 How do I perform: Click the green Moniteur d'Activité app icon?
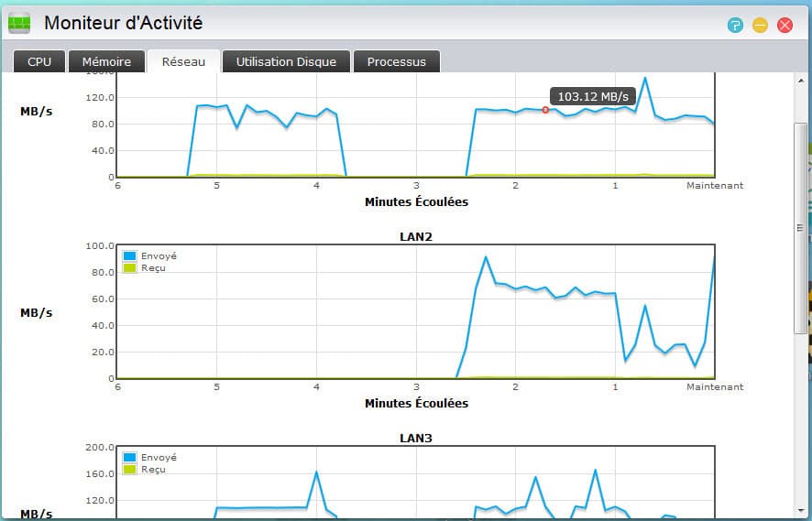pos(19,23)
